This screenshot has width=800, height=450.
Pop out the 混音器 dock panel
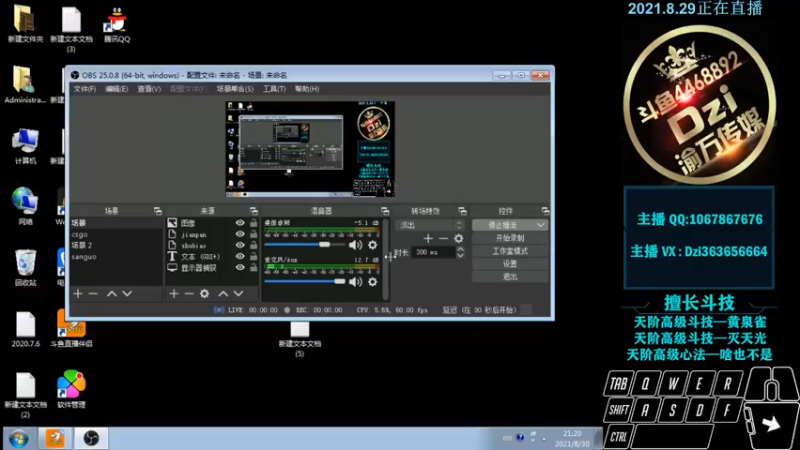tap(385, 211)
